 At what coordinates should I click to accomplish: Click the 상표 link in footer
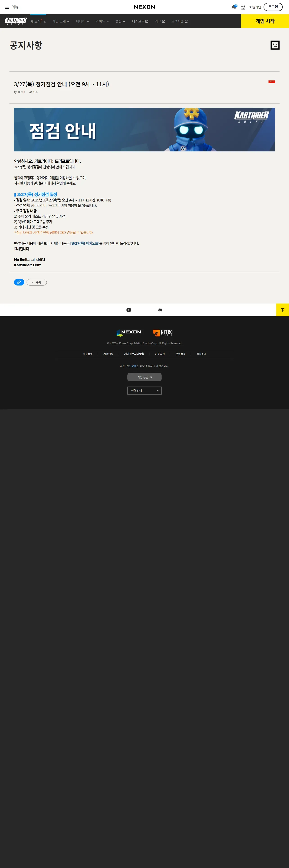coord(133,366)
